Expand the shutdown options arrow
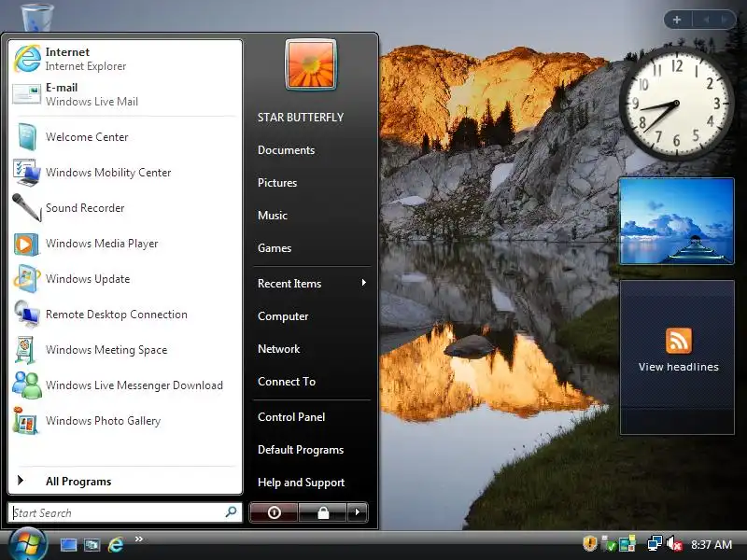The width and height of the screenshot is (747, 560). click(x=358, y=512)
